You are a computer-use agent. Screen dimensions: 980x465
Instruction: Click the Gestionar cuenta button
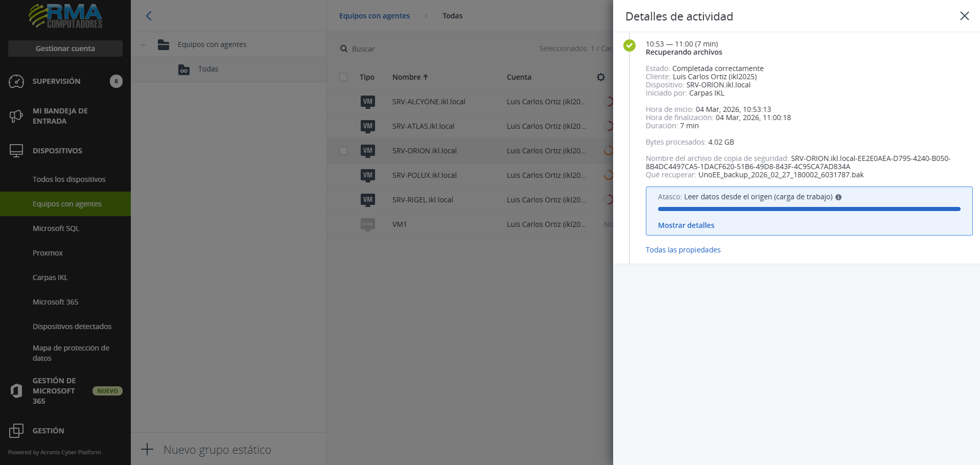click(x=65, y=49)
